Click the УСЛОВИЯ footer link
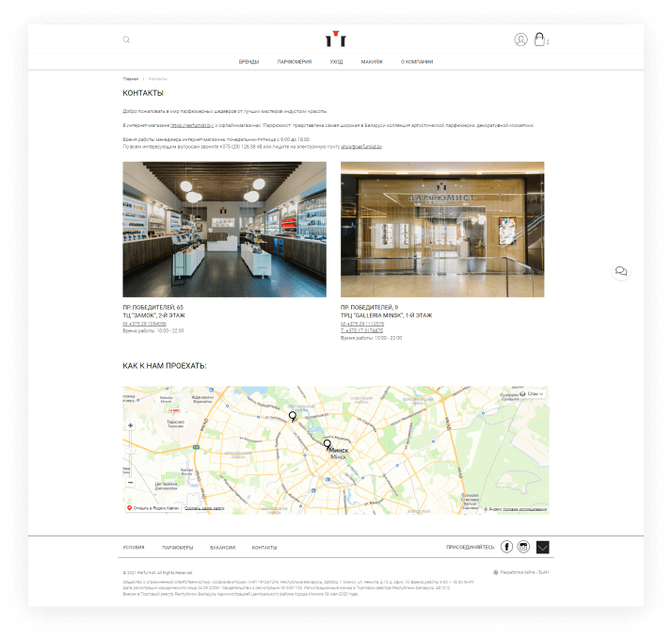 pos(134,547)
